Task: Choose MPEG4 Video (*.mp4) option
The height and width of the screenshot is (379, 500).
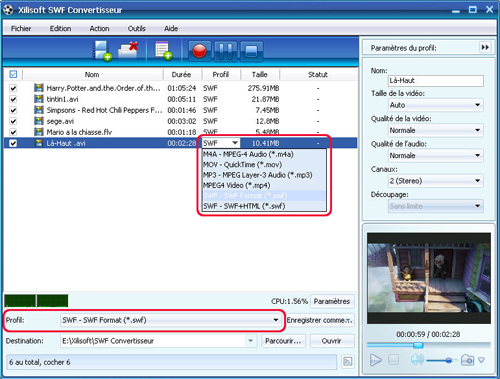Action: 264,185
